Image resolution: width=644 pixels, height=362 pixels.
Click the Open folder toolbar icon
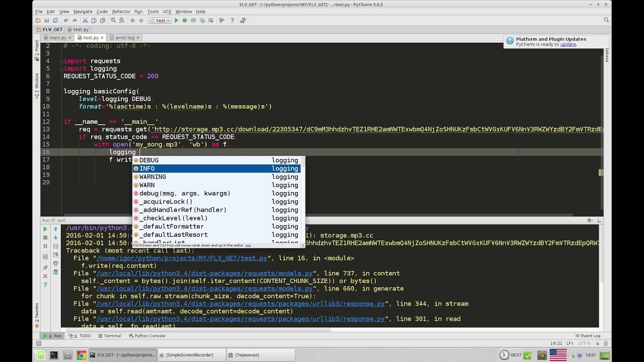point(38,21)
